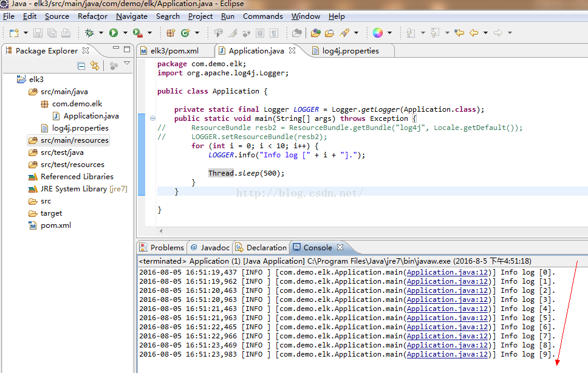Viewport: 588px width, 373px height.
Task: Click the Forward navigation arrow icon
Action: tap(498, 33)
